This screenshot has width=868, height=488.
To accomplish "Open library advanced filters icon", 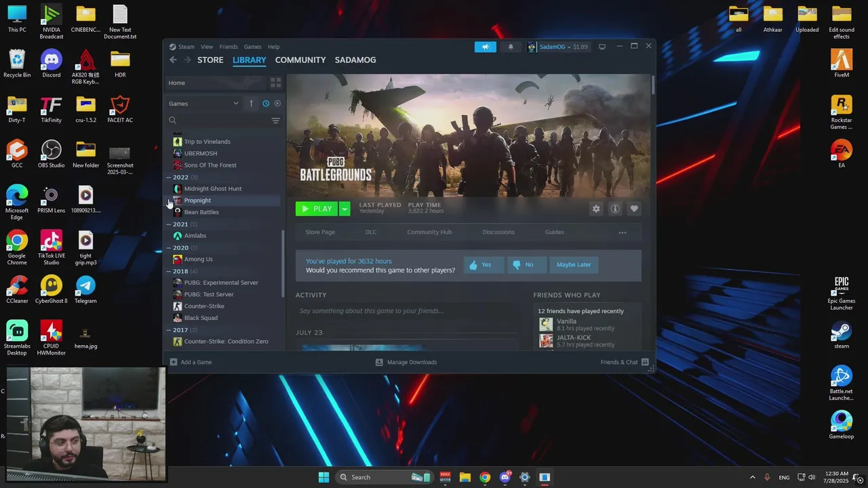I will click(x=275, y=121).
